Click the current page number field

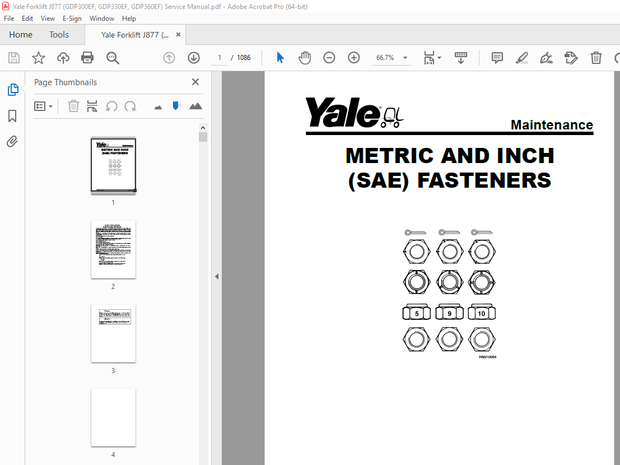pos(219,58)
